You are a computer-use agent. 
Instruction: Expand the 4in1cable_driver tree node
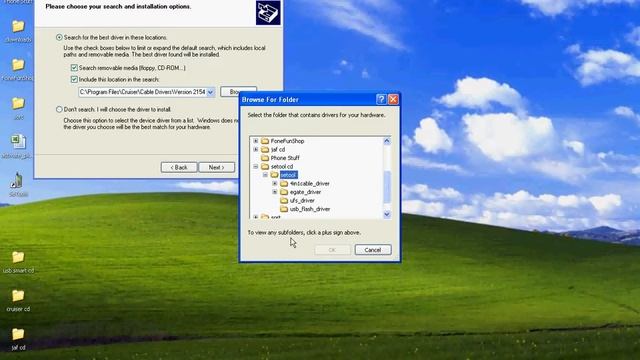[275, 184]
